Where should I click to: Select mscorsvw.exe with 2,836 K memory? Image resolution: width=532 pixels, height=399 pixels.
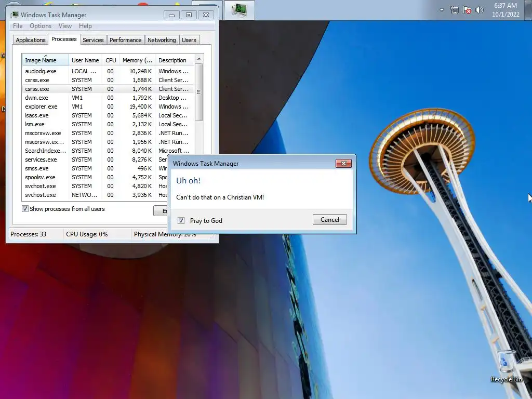coord(108,133)
